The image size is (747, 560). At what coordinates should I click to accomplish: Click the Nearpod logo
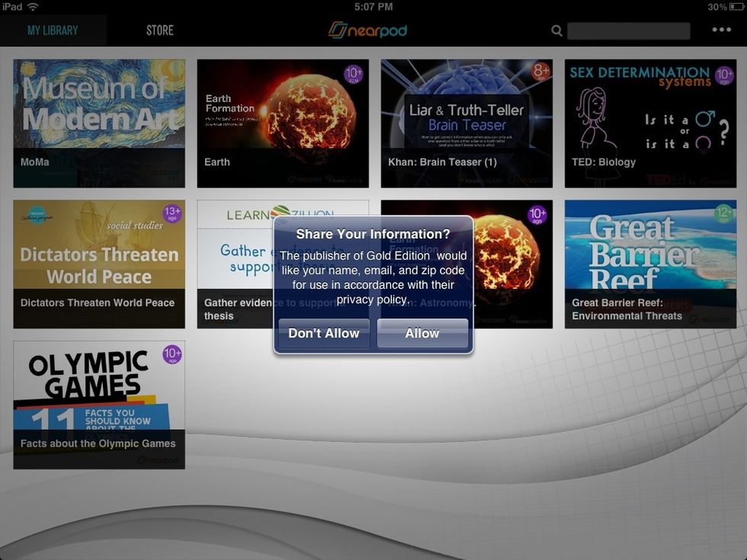point(368,30)
